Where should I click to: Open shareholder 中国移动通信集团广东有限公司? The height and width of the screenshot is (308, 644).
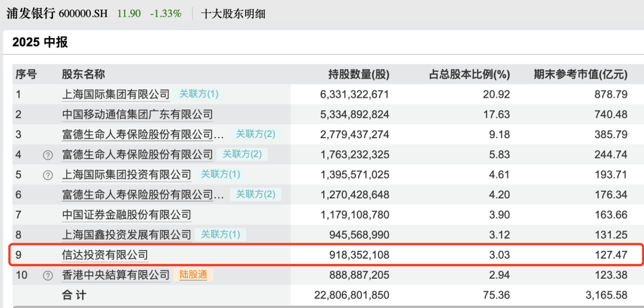tap(137, 114)
